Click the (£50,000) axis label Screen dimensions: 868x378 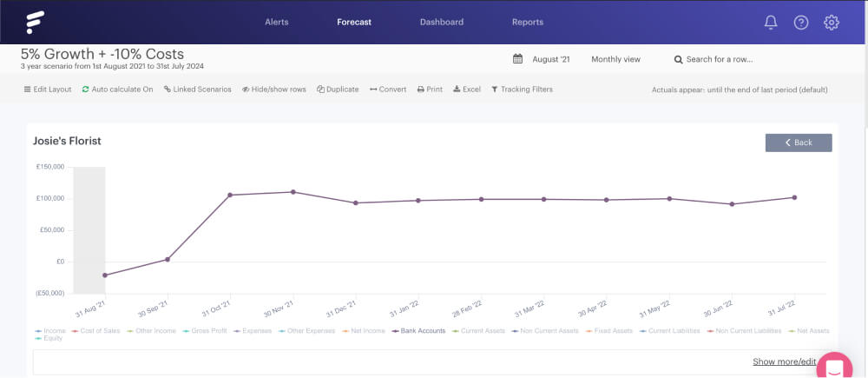(x=49, y=293)
